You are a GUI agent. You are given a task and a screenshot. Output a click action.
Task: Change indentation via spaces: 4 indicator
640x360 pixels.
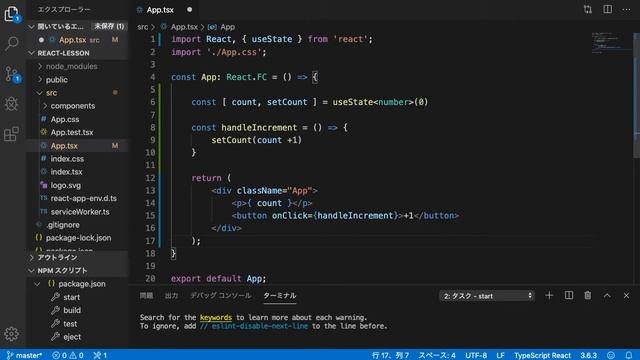pyautogui.click(x=437, y=355)
